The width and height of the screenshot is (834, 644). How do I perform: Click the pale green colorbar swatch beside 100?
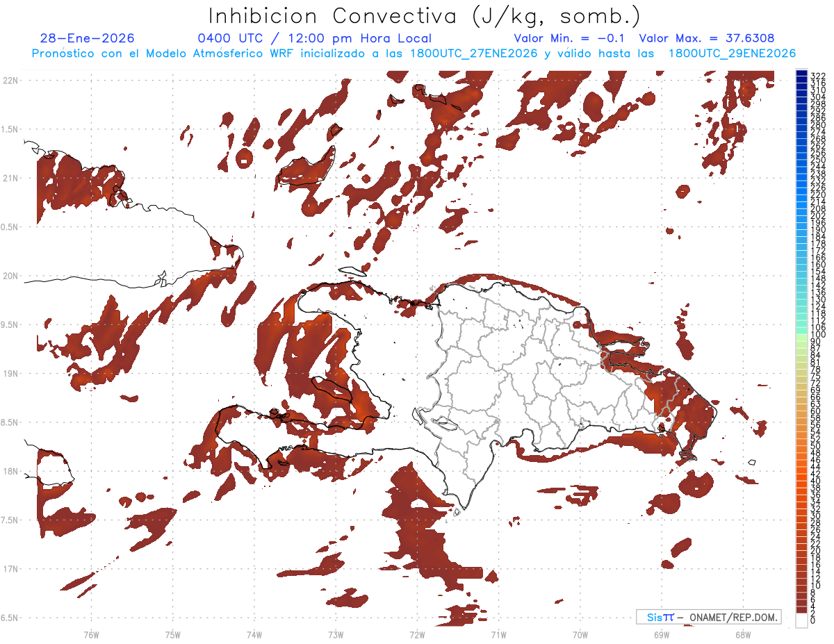tap(801, 337)
